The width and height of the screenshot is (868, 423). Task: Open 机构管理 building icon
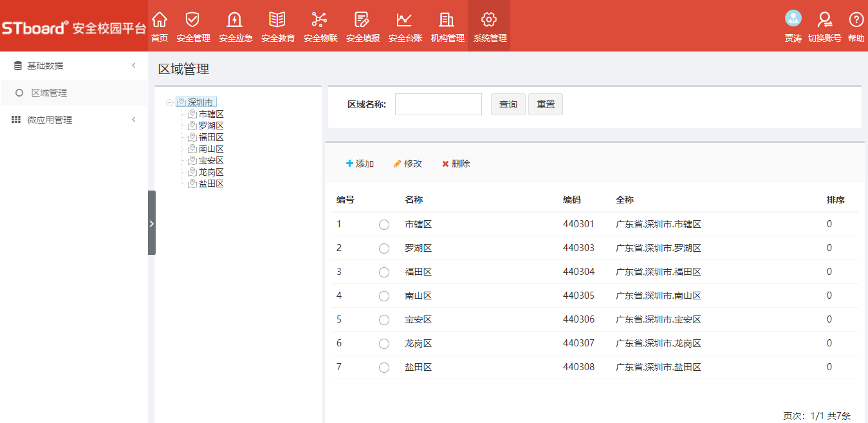click(447, 19)
